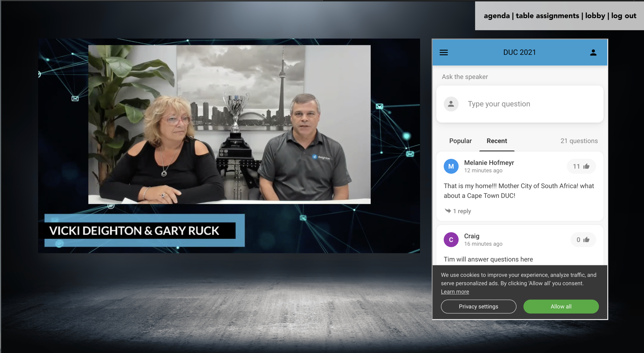Go to table assignments
The height and width of the screenshot is (353, 644).
[x=547, y=16]
